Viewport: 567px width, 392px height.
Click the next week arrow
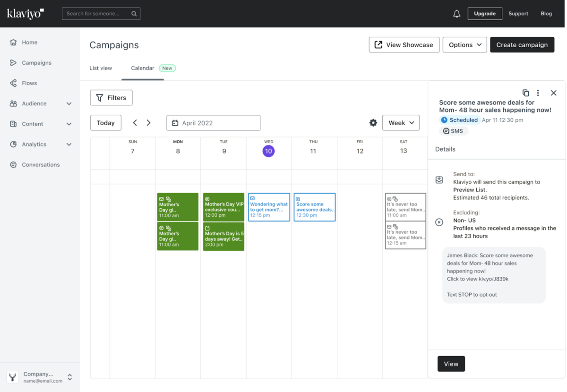coord(148,122)
